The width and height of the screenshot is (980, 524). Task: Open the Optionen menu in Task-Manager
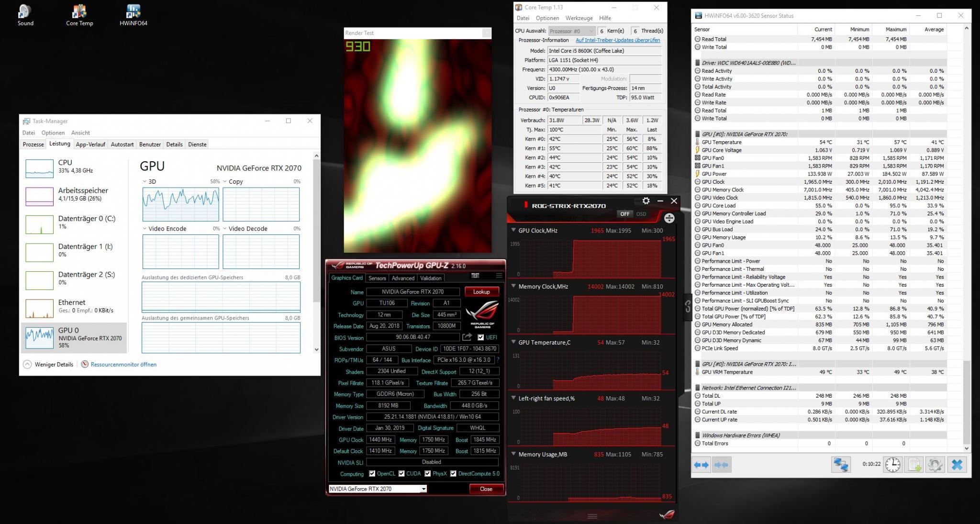pyautogui.click(x=53, y=133)
